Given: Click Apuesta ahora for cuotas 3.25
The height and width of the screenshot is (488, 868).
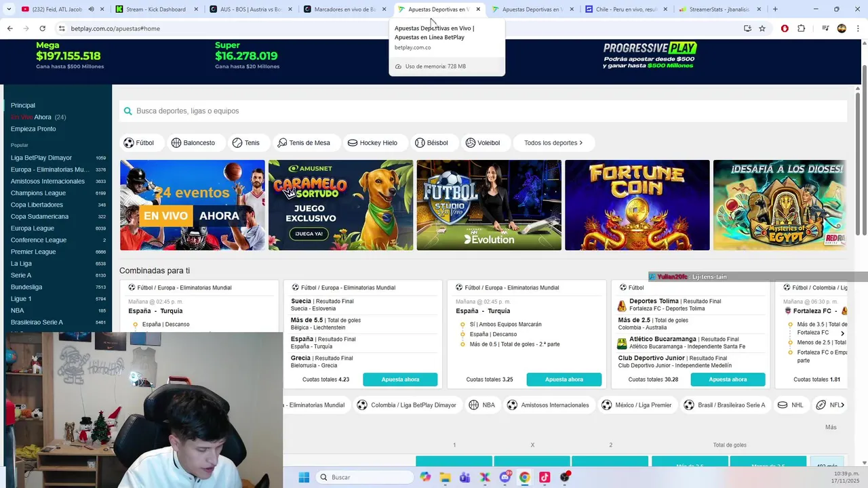Looking at the screenshot, I should (564, 380).
